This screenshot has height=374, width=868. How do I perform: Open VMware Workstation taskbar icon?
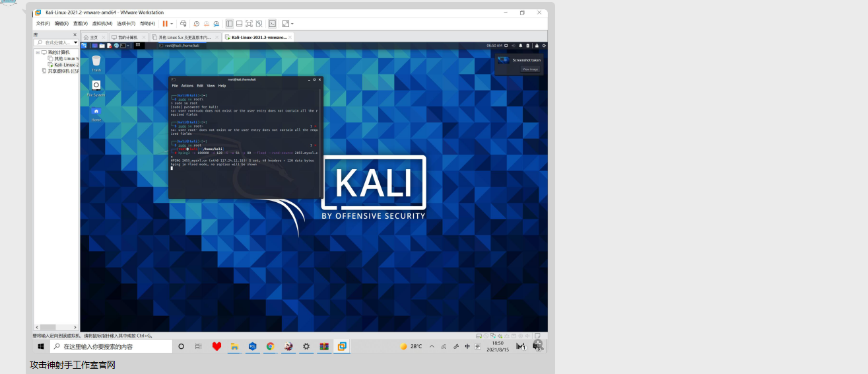342,346
